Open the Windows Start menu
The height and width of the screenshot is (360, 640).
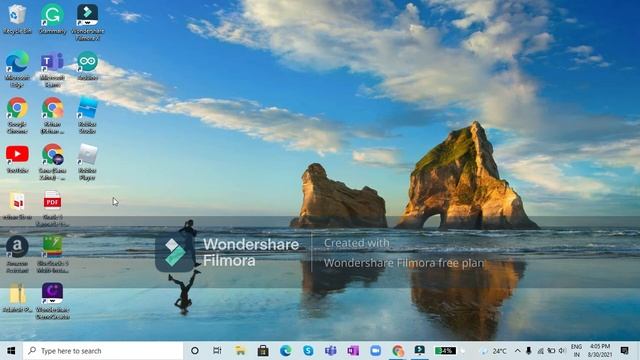pos(11,351)
